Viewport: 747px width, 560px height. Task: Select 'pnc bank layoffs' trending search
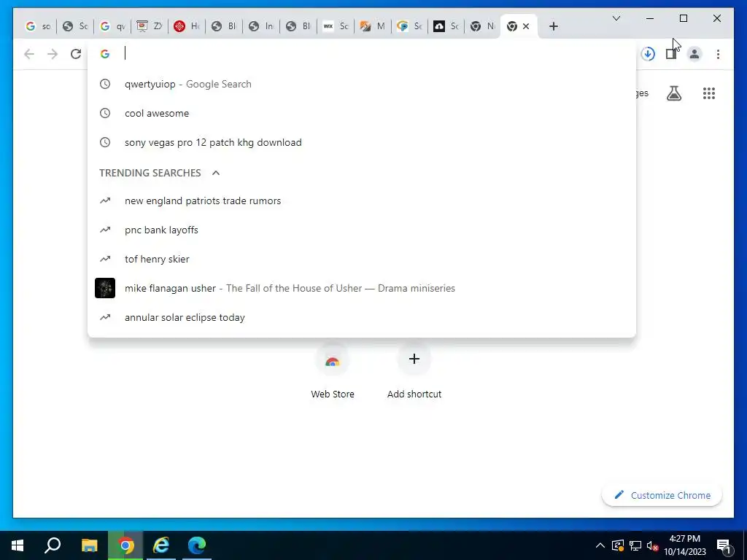coord(362,230)
